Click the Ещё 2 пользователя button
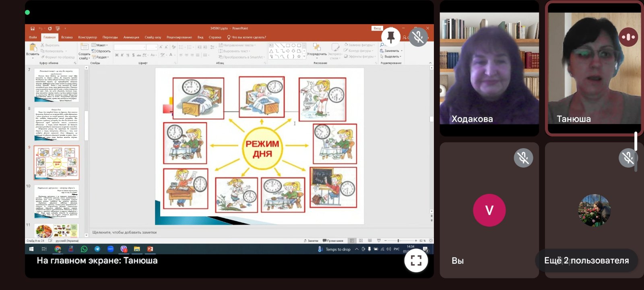The image size is (644, 290). click(x=586, y=261)
